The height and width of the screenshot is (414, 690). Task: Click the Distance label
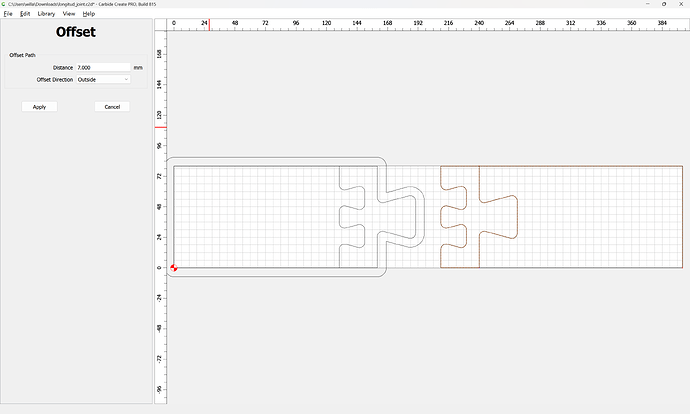point(63,67)
